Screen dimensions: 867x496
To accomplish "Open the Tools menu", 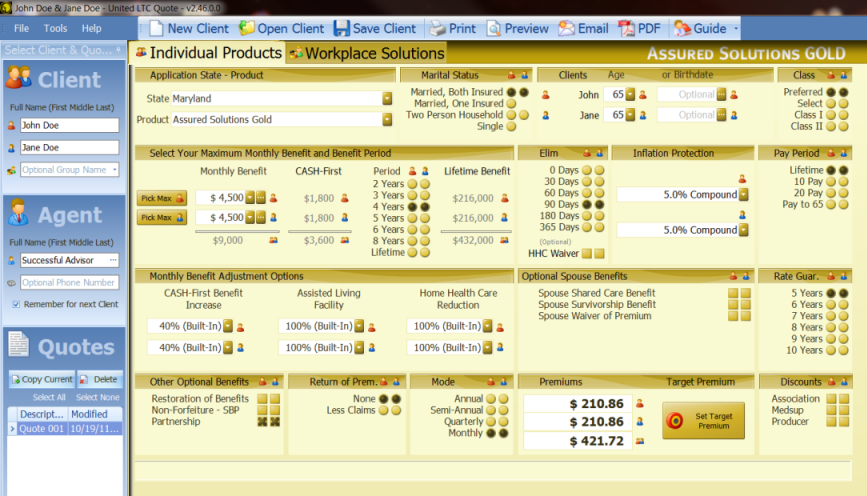I will coord(55,28).
